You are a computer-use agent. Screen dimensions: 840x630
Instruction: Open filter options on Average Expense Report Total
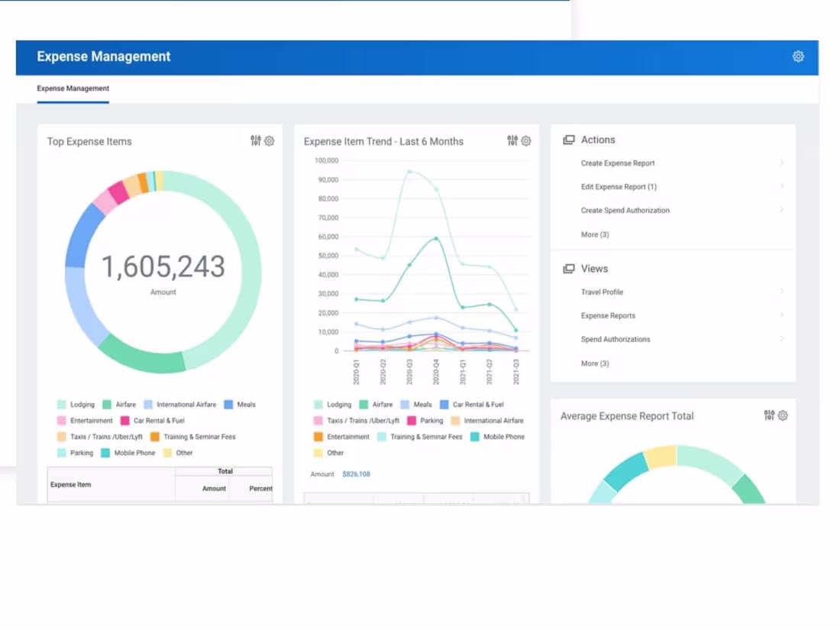pos(771,415)
